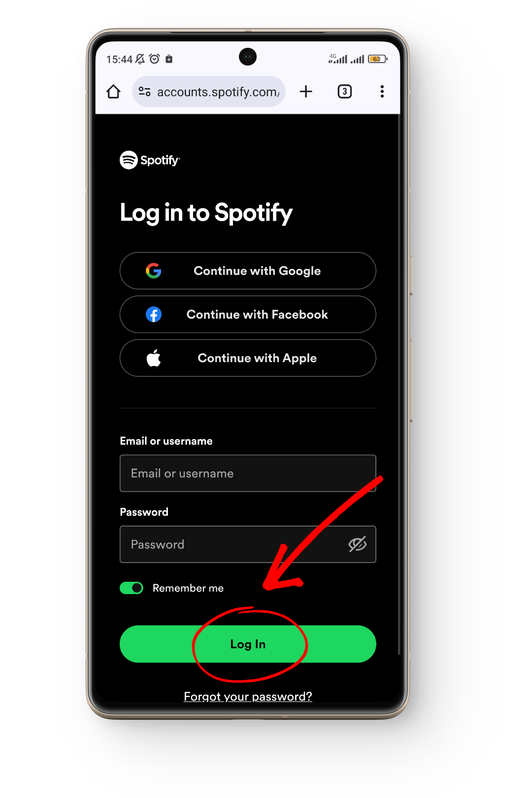Open the browser three-dot menu
The width and height of the screenshot is (532, 798).
[382, 92]
